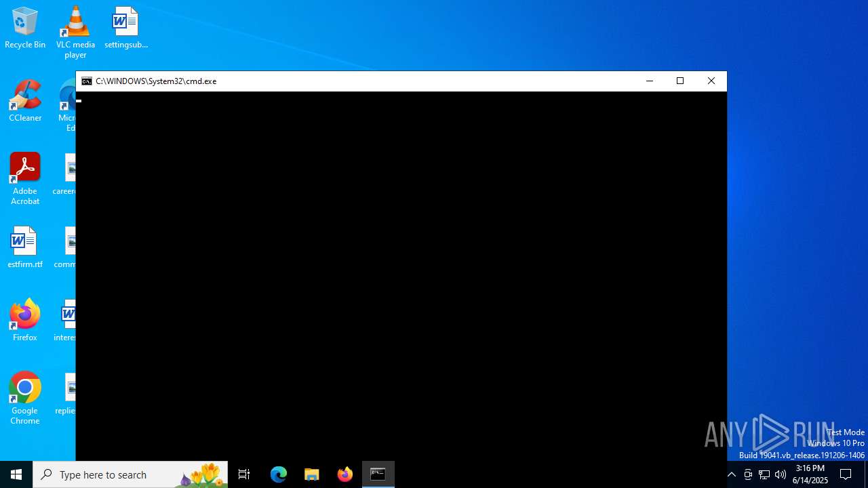Select the settingsub Word document icon

(125, 28)
